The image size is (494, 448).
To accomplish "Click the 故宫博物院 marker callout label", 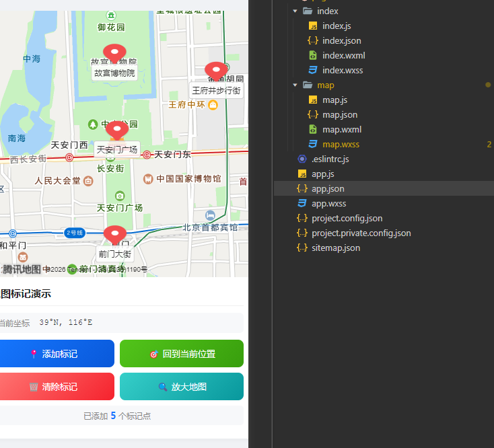I will [x=114, y=73].
